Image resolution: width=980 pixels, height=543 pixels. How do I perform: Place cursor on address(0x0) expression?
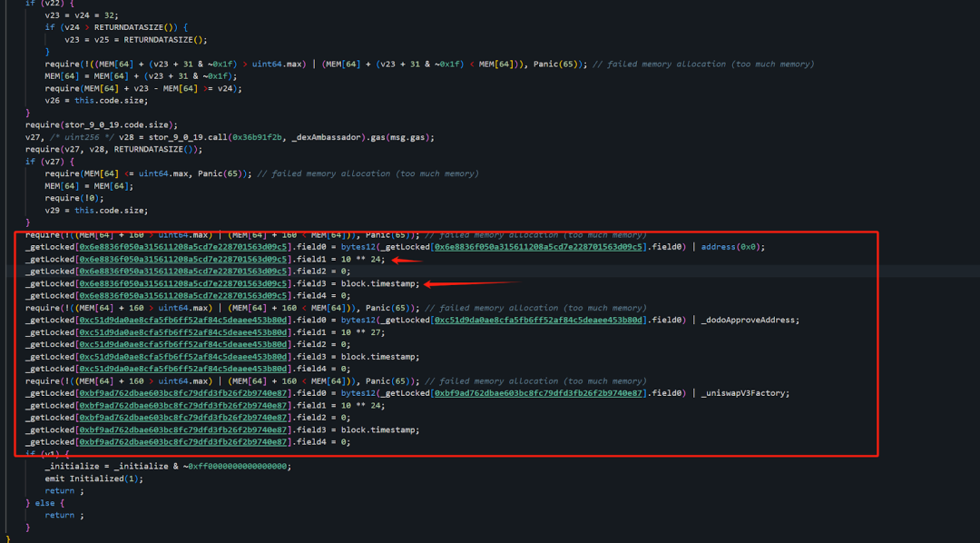click(734, 246)
